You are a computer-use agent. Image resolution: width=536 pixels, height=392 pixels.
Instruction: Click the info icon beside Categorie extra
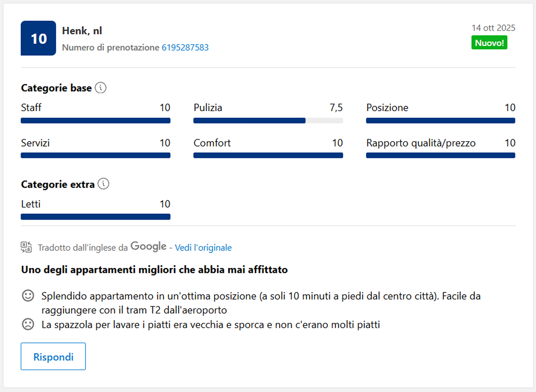coord(103,184)
